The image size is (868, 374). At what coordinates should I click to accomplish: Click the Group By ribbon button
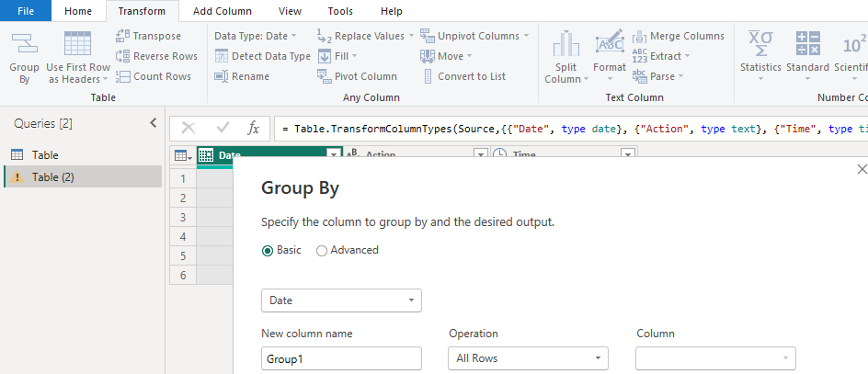pos(24,58)
